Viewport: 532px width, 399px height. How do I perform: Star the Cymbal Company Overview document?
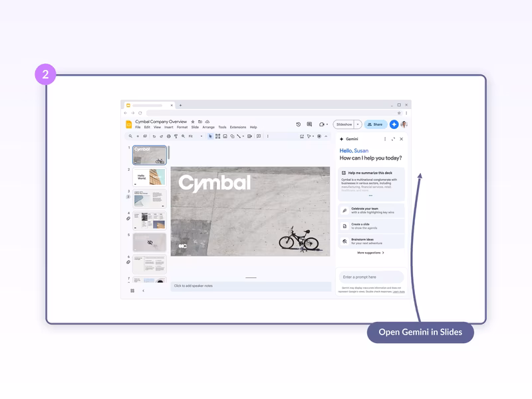[193, 122]
